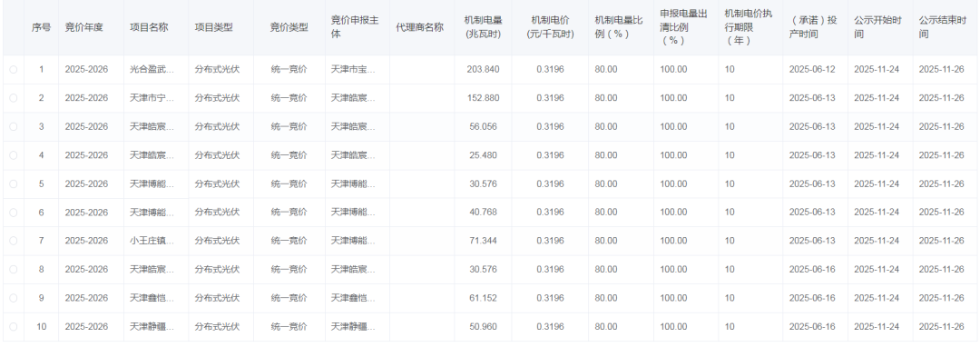Click the 152.880 value in row 2
Image resolution: width=980 pixels, height=347 pixels.
click(484, 98)
